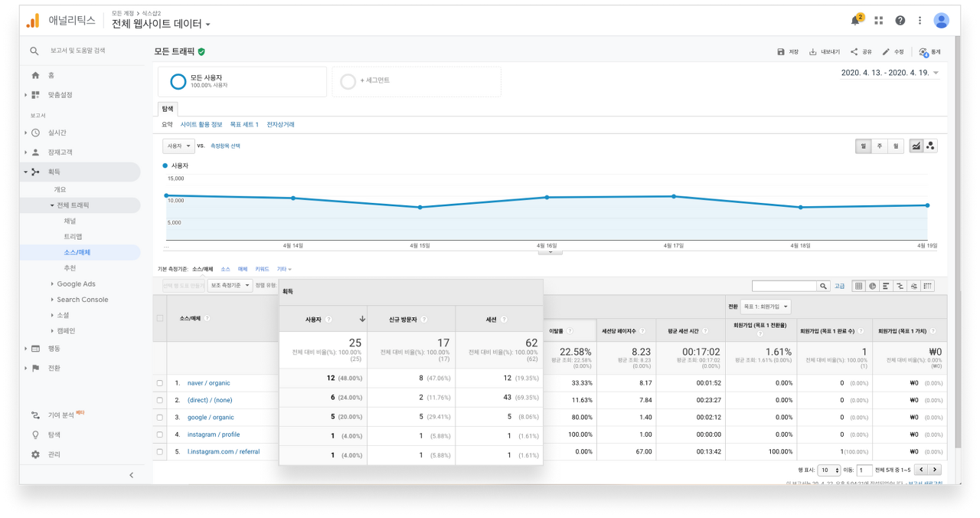Select the 주 (week) granularity toggle
The image size is (980, 518).
pos(880,146)
